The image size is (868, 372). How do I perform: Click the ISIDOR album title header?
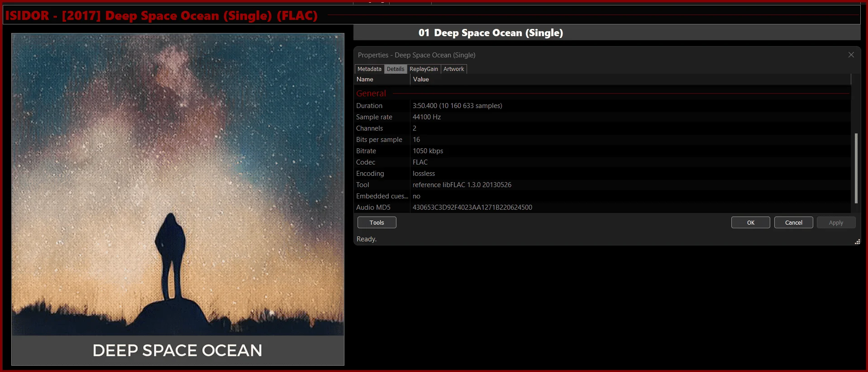(162, 16)
